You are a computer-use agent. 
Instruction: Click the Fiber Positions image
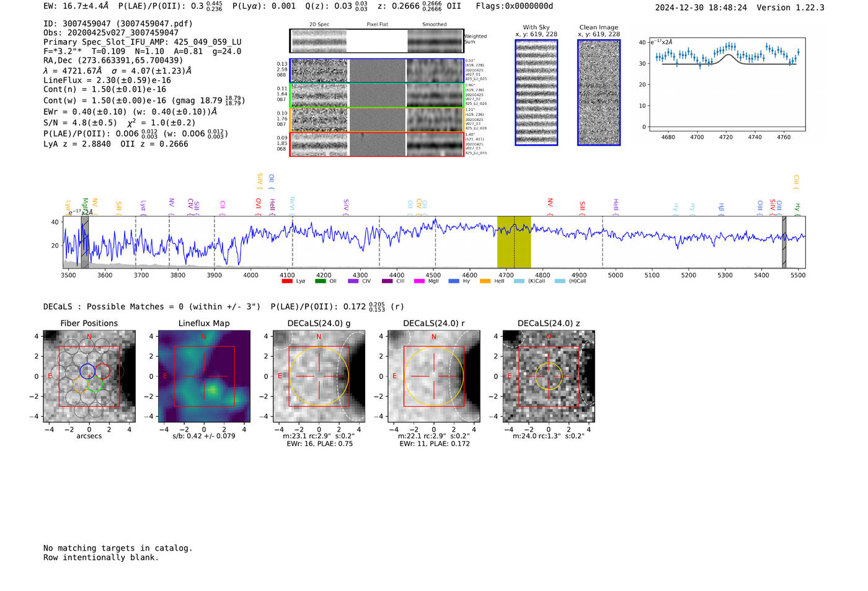(x=89, y=376)
